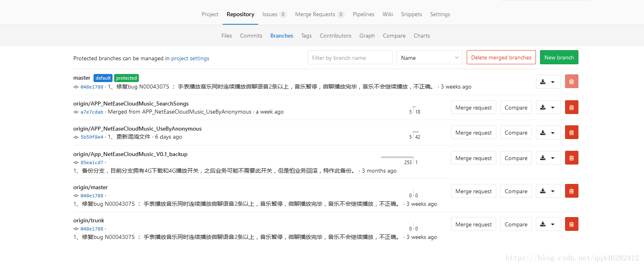The width and height of the screenshot is (644, 266).
Task: Delete the origin/APP_NetEaseCloudMusic_UseByAnonymous branch via trash icon
Action: point(572,133)
